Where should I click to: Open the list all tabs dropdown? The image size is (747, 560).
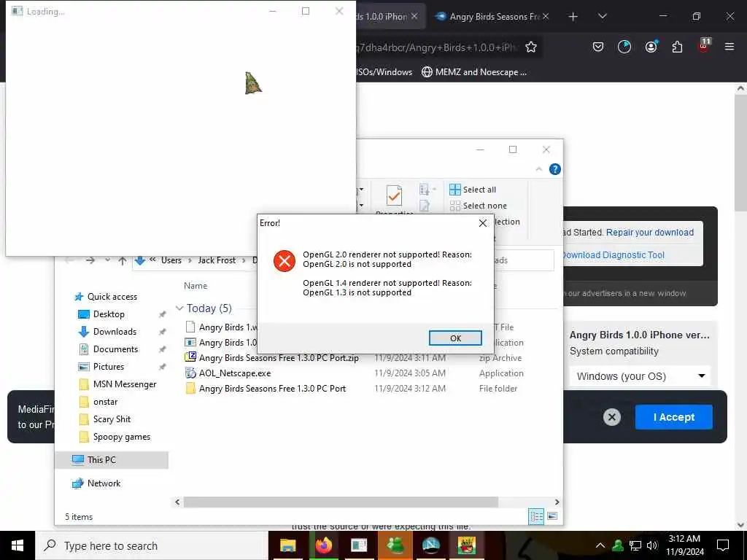click(602, 17)
